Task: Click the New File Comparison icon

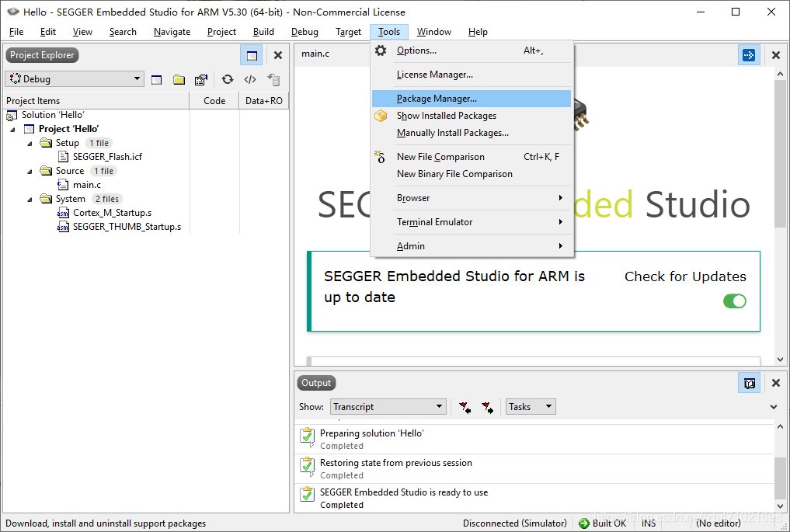Action: 379,157
